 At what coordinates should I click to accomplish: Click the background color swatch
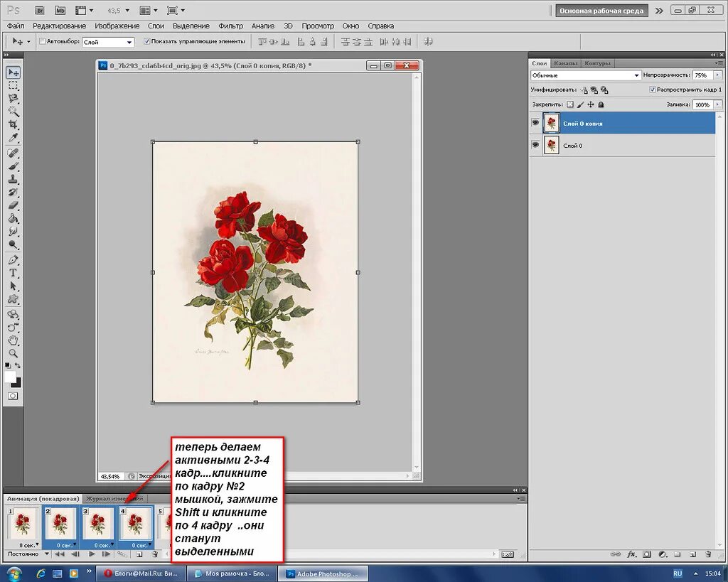click(x=18, y=383)
